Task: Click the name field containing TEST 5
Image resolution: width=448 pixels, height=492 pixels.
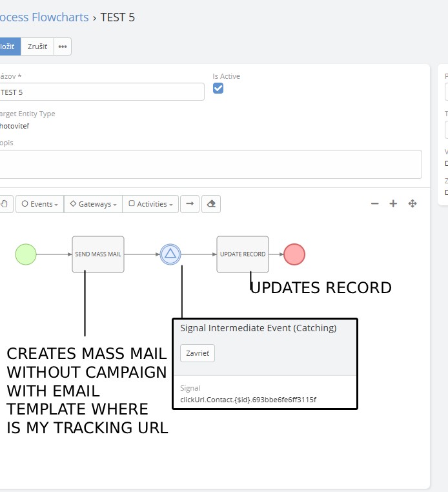Action: pyautogui.click(x=100, y=92)
